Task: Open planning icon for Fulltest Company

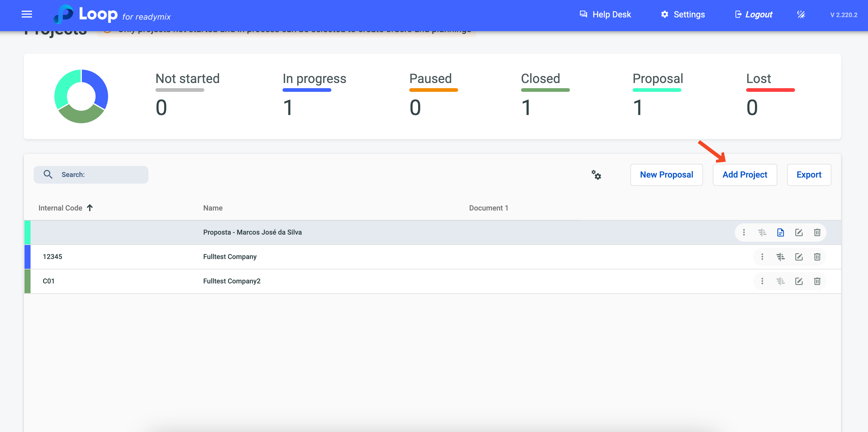Action: (780, 257)
